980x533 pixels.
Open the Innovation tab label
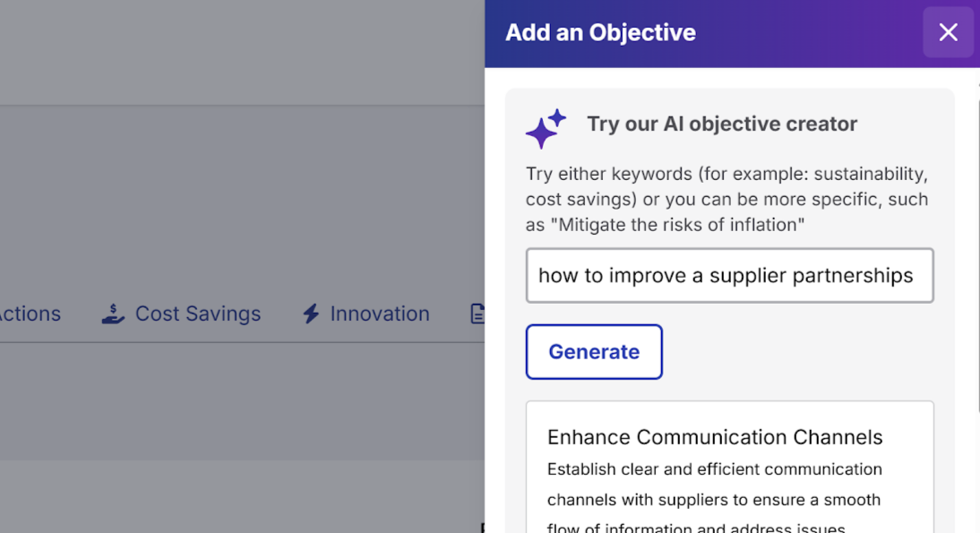(379, 314)
